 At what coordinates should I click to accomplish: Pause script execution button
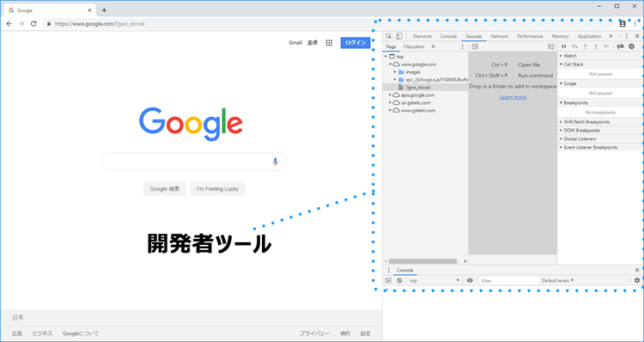[x=564, y=46]
